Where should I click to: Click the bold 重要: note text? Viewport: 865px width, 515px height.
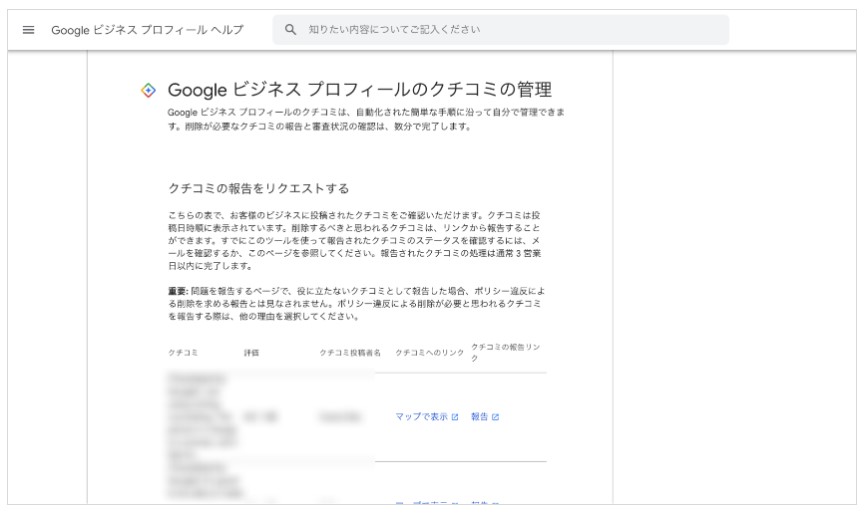(178, 291)
